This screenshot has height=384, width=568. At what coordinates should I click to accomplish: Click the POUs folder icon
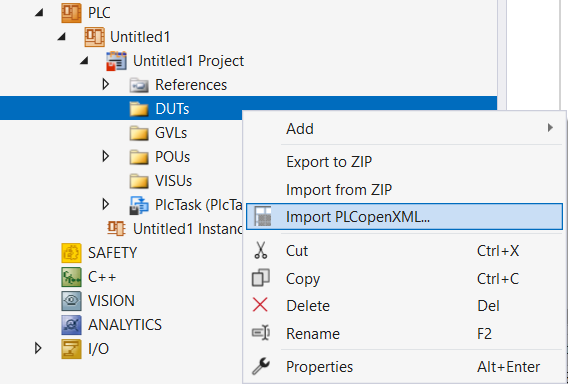tap(139, 157)
